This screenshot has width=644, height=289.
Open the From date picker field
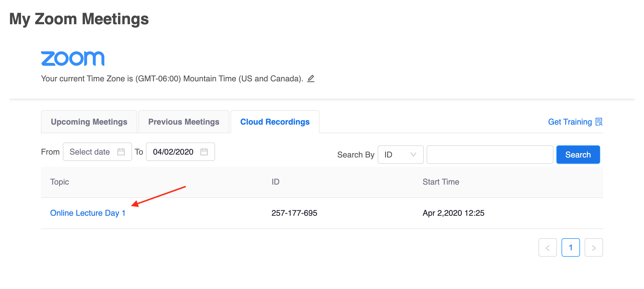(x=97, y=152)
